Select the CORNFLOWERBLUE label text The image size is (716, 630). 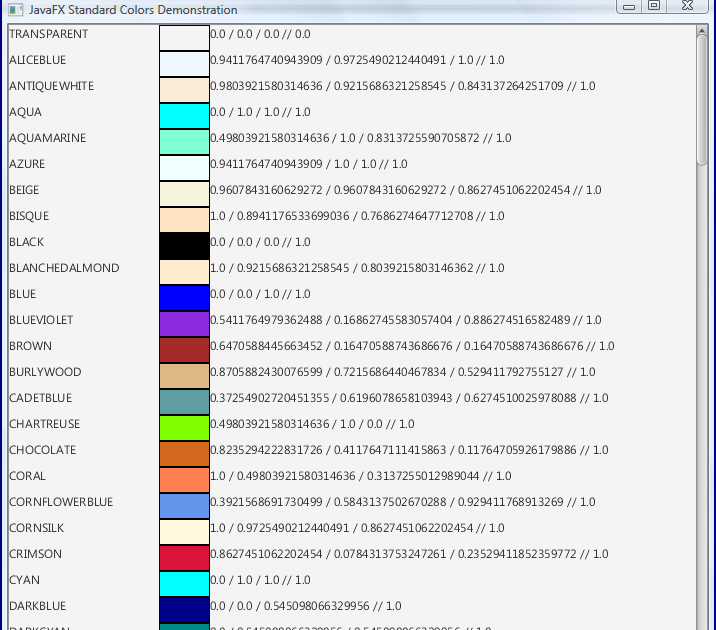61,503
